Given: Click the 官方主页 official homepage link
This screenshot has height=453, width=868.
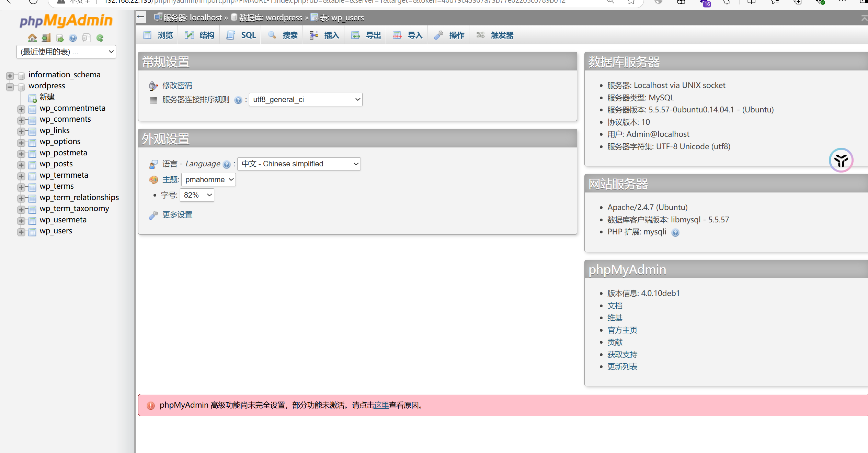Looking at the screenshot, I should [622, 331].
